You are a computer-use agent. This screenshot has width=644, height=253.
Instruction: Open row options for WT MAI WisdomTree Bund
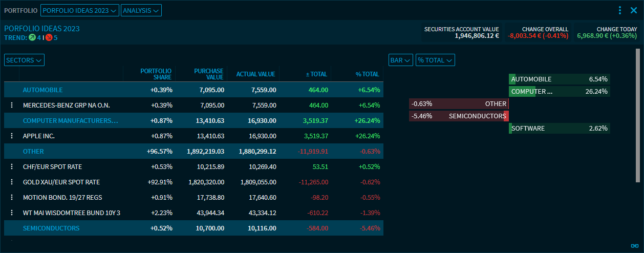coord(11,213)
